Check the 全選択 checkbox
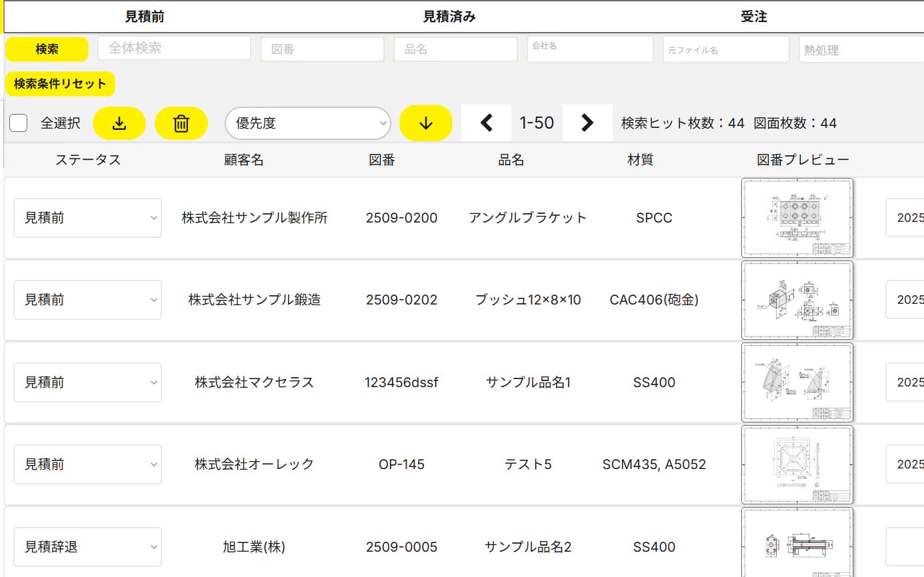 click(19, 123)
